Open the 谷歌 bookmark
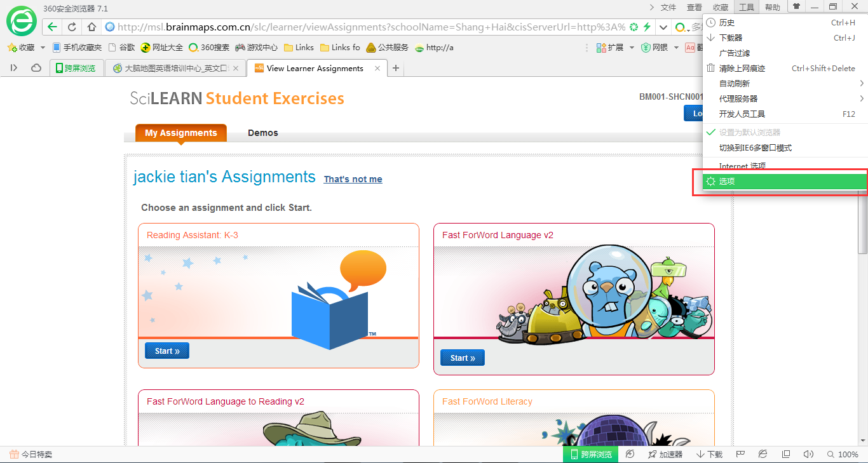The width and height of the screenshot is (868, 463). pos(122,48)
